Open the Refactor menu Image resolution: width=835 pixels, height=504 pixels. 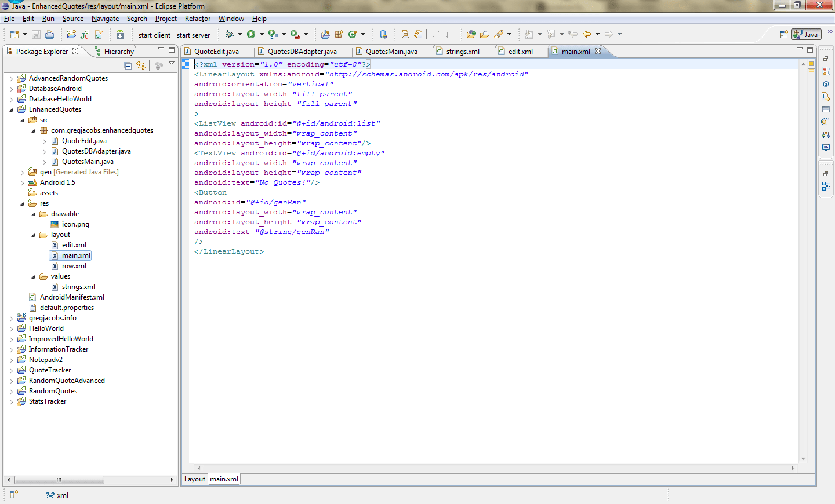click(197, 18)
